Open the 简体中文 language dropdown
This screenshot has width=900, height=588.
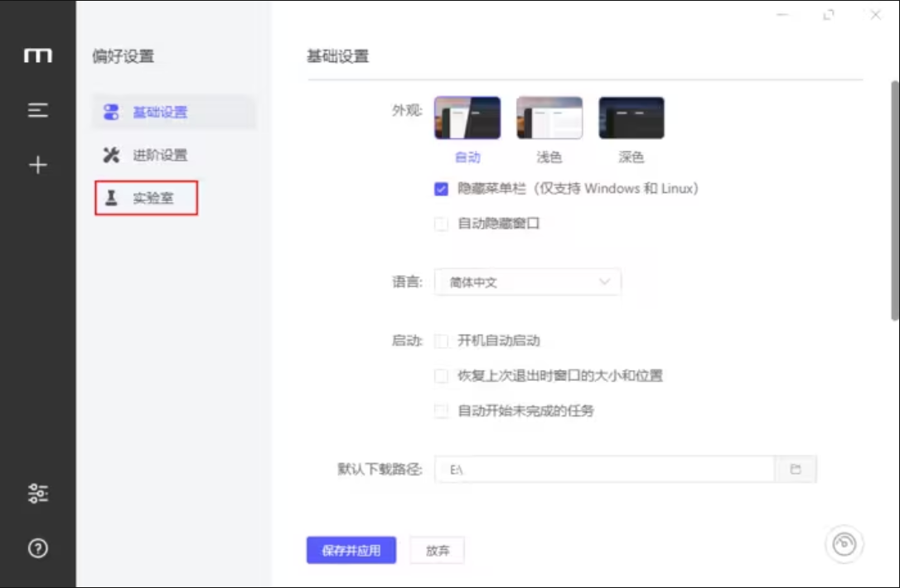pyautogui.click(x=528, y=282)
